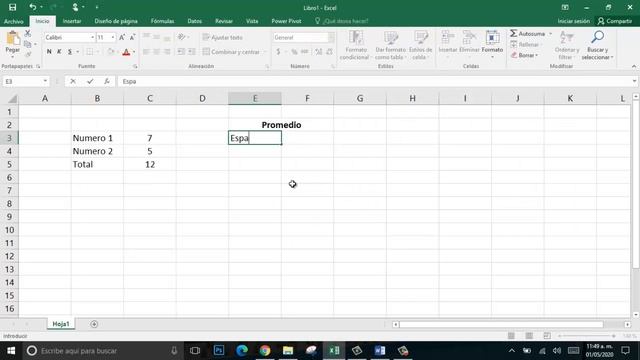The height and width of the screenshot is (360, 640).
Task: Switch to Diseño de página tab
Action: (116, 21)
